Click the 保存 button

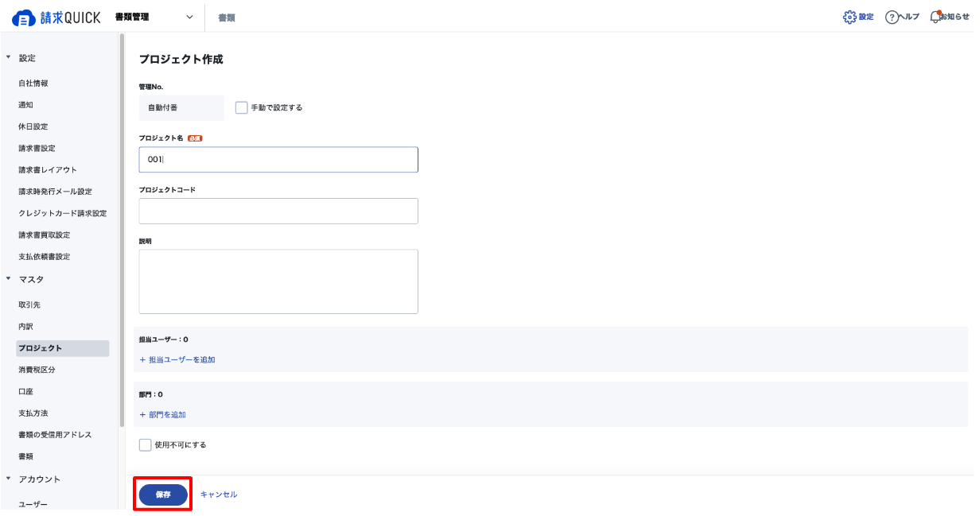click(x=163, y=495)
